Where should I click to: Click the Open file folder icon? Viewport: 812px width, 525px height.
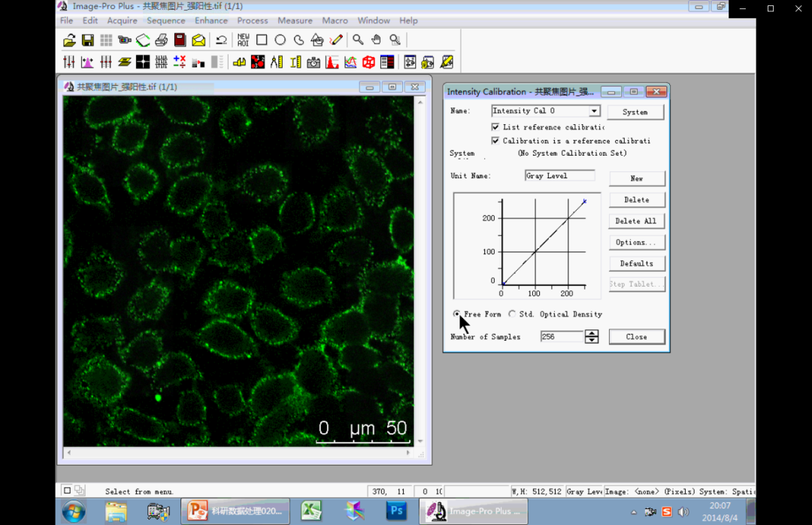[x=69, y=40]
